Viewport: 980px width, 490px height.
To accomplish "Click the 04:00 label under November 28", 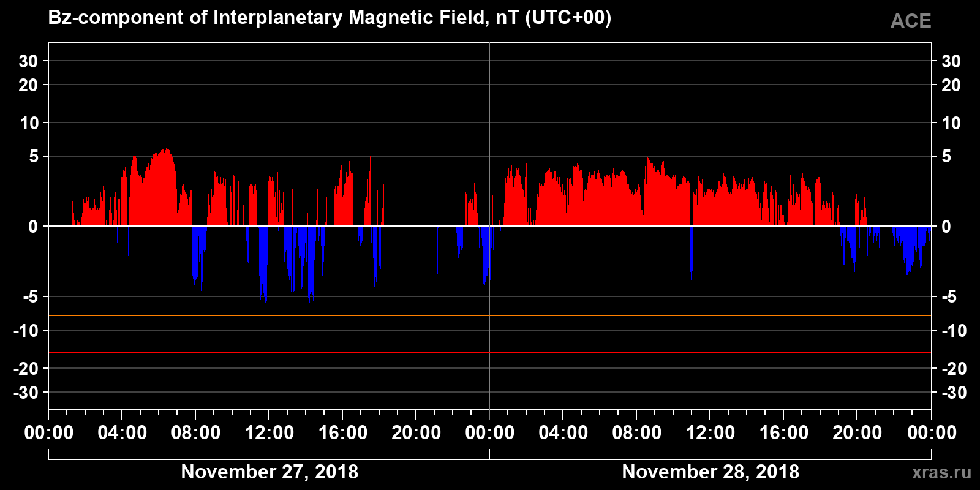I will (563, 433).
